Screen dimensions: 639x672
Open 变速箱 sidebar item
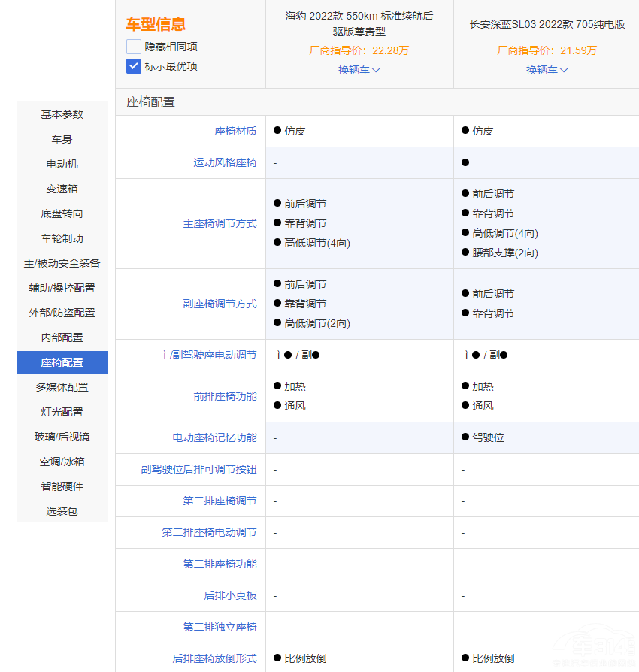tap(62, 189)
